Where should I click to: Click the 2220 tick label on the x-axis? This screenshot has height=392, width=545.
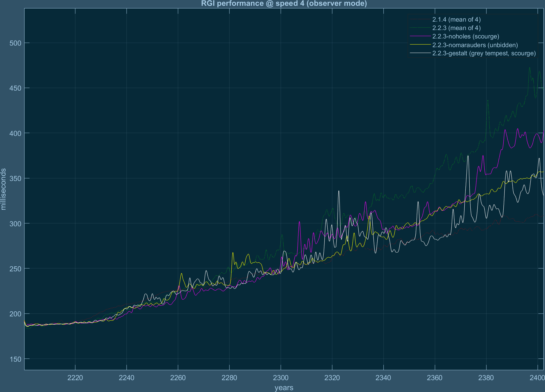pyautogui.click(x=75, y=378)
